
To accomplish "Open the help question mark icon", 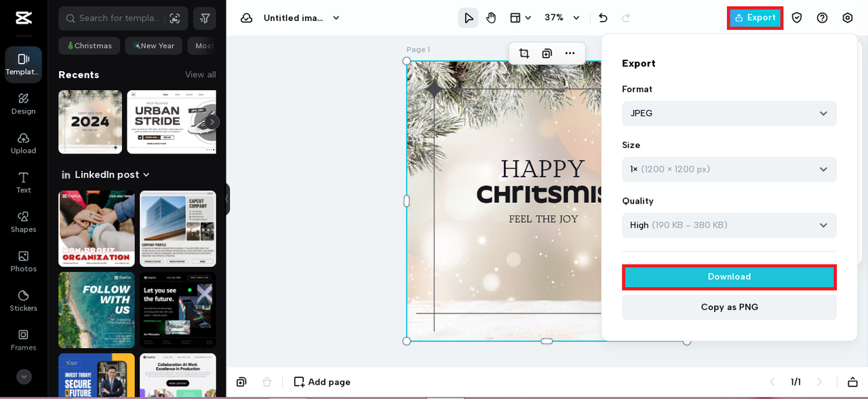I will coord(822,18).
